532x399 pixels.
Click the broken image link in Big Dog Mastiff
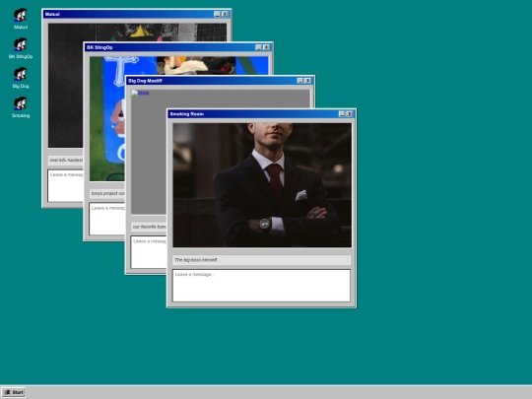coord(140,93)
